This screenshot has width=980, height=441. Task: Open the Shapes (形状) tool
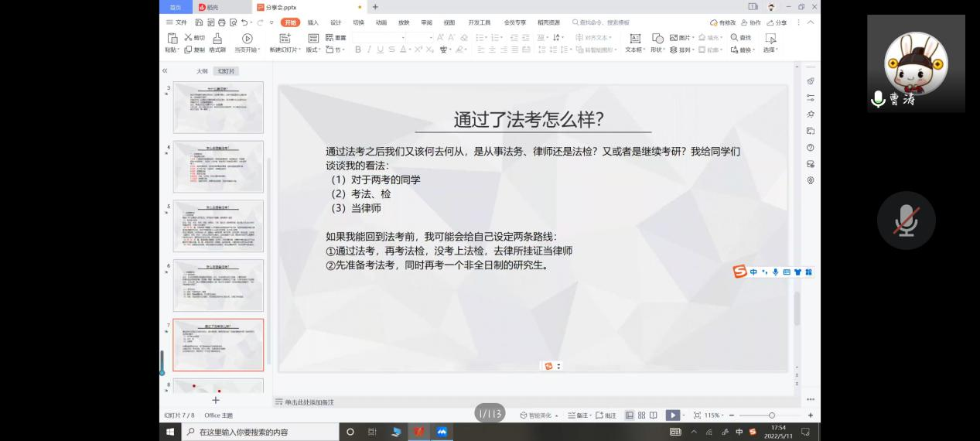coord(657,39)
